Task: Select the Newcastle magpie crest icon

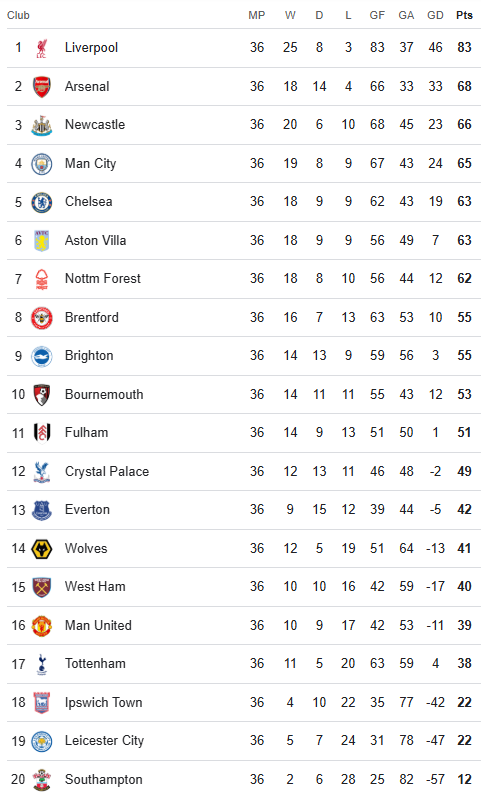Action: [x=42, y=125]
